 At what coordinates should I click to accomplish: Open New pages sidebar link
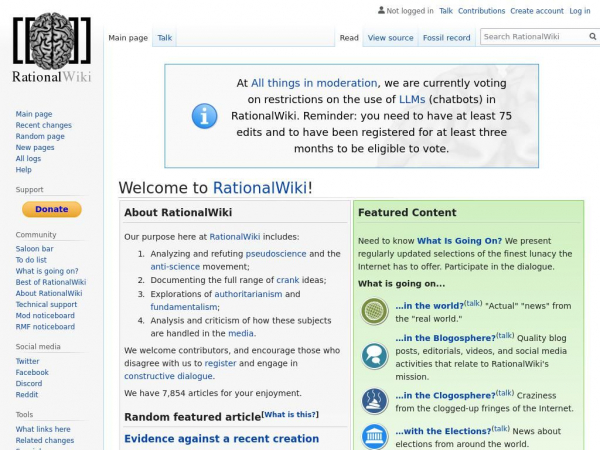[35, 147]
